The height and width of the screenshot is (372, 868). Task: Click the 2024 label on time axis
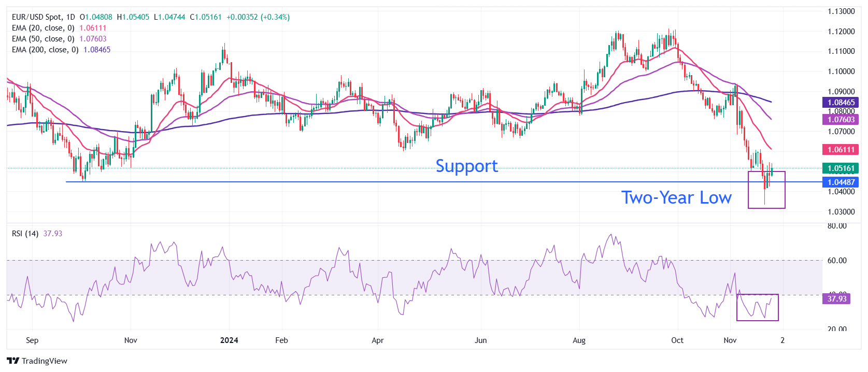coord(229,340)
